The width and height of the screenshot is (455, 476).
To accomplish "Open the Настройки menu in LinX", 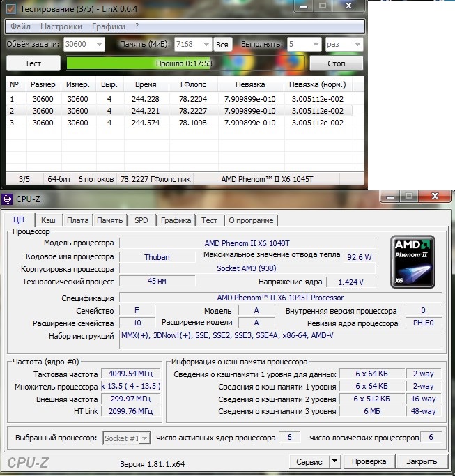I will pyautogui.click(x=61, y=26).
